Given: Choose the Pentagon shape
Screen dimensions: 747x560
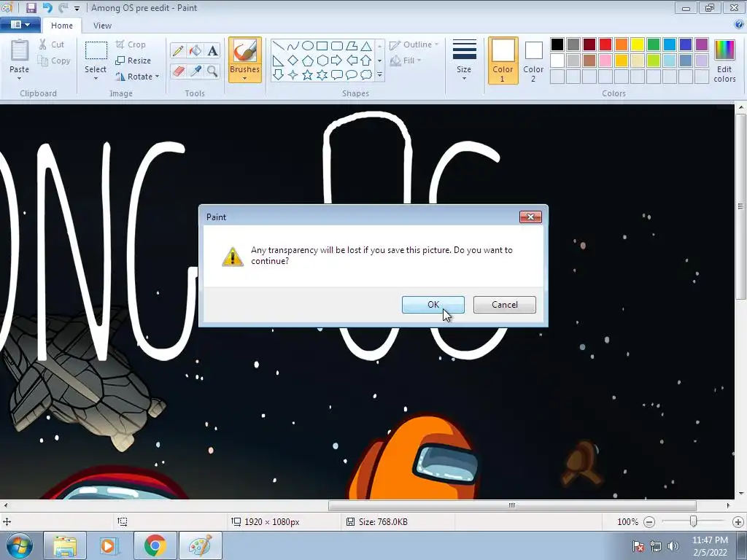Looking at the screenshot, I should (x=308, y=61).
